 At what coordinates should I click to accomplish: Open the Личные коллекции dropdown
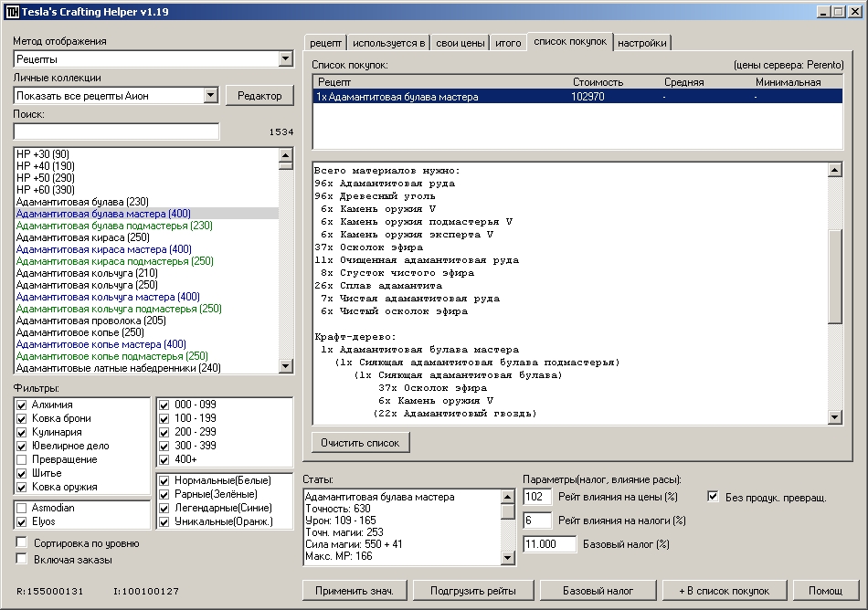click(210, 96)
